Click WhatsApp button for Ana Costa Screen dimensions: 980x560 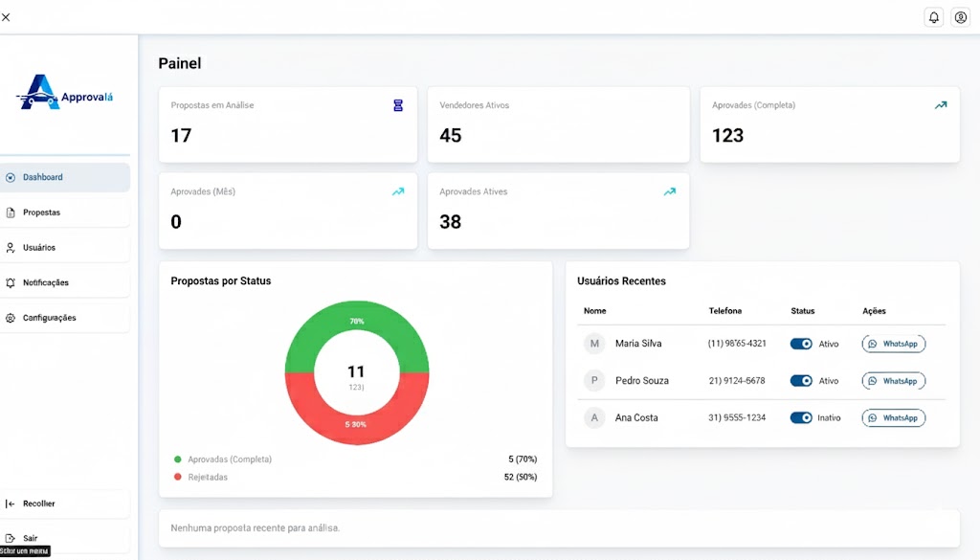pos(893,417)
